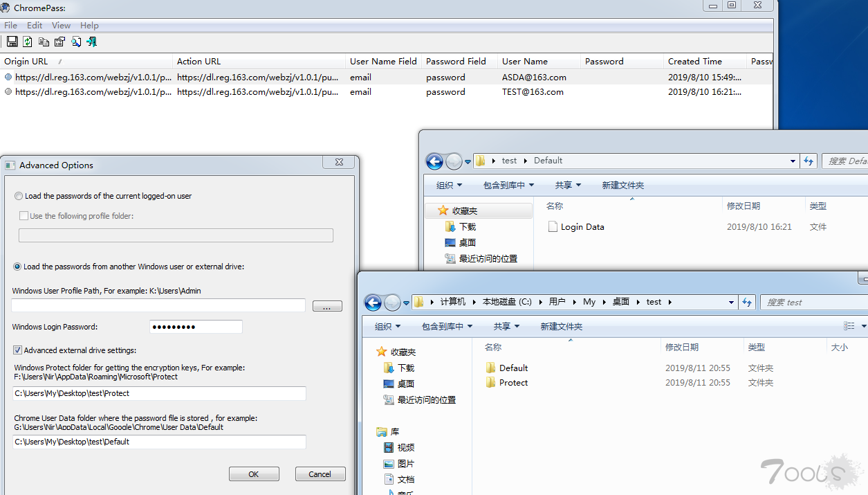Select 收藏夹 in the Default window sidebar

(x=465, y=210)
